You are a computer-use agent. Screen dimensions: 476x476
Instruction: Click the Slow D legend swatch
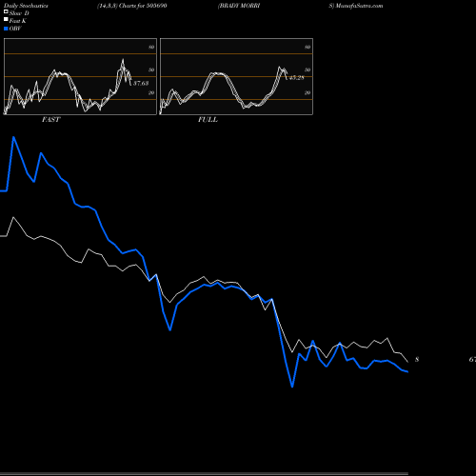coord(6,11)
